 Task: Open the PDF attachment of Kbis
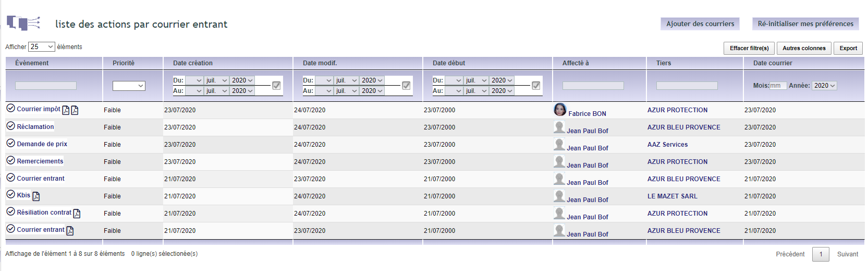tap(36, 196)
